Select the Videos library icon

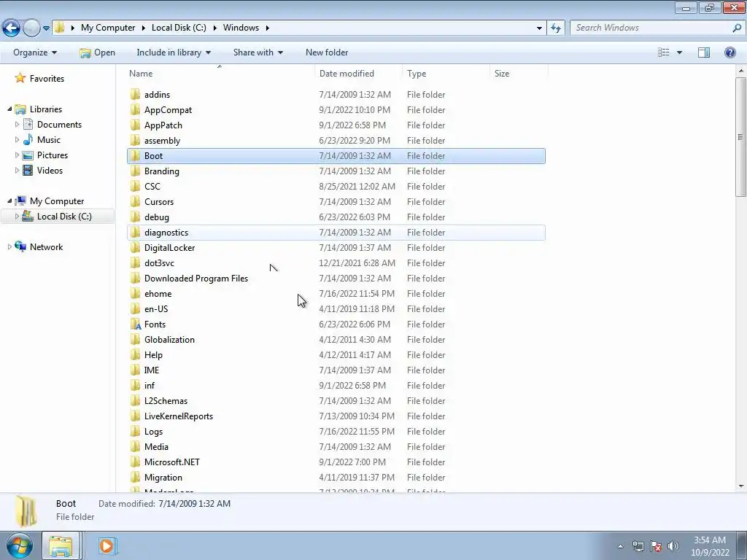[x=28, y=170]
